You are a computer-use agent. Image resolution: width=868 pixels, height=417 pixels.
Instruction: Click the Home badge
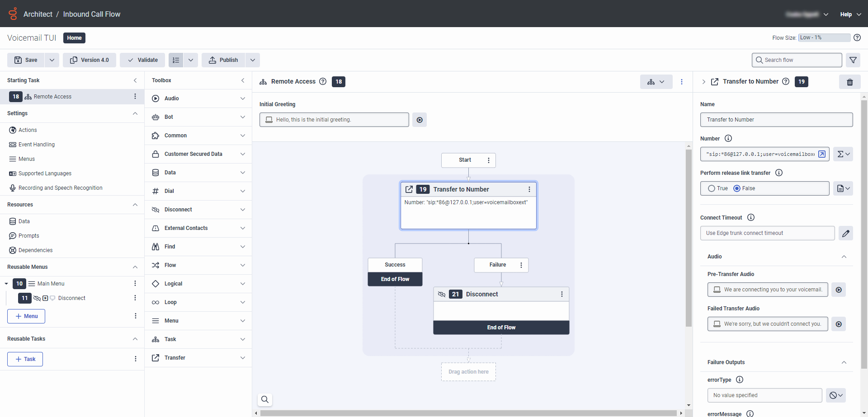(x=74, y=38)
